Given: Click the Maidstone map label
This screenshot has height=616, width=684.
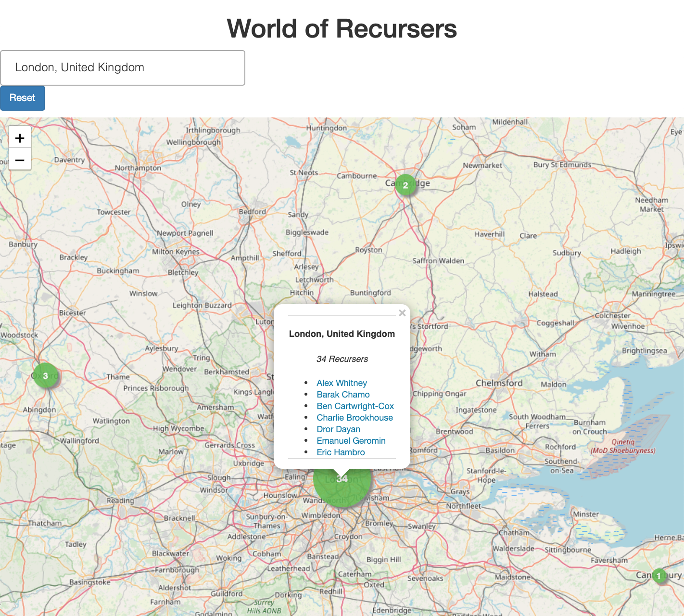Looking at the screenshot, I should pyautogui.click(x=512, y=577).
